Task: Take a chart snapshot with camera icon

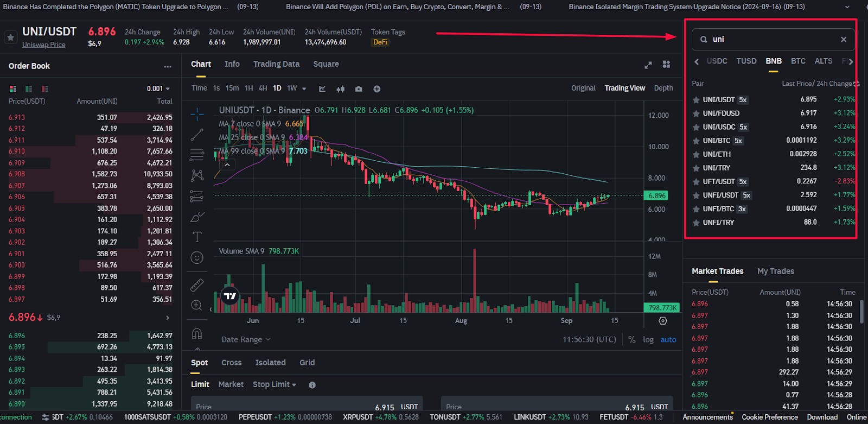Action: (x=359, y=88)
